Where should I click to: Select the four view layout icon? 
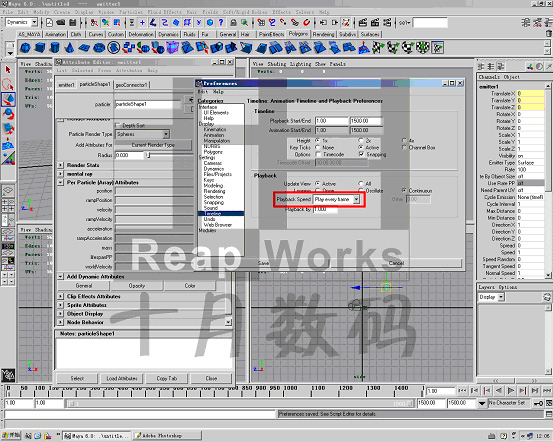(x=8, y=206)
